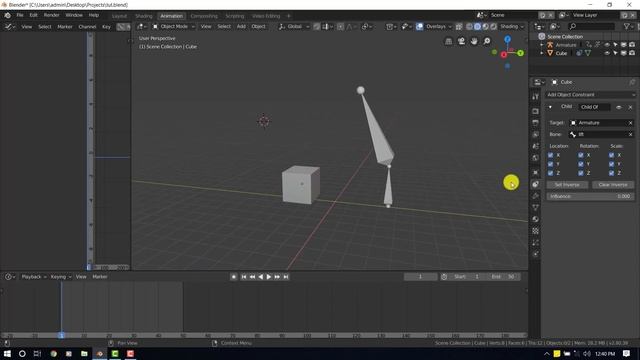The width and height of the screenshot is (640, 360).
Task: Select rendered shading mode
Action: tap(493, 27)
